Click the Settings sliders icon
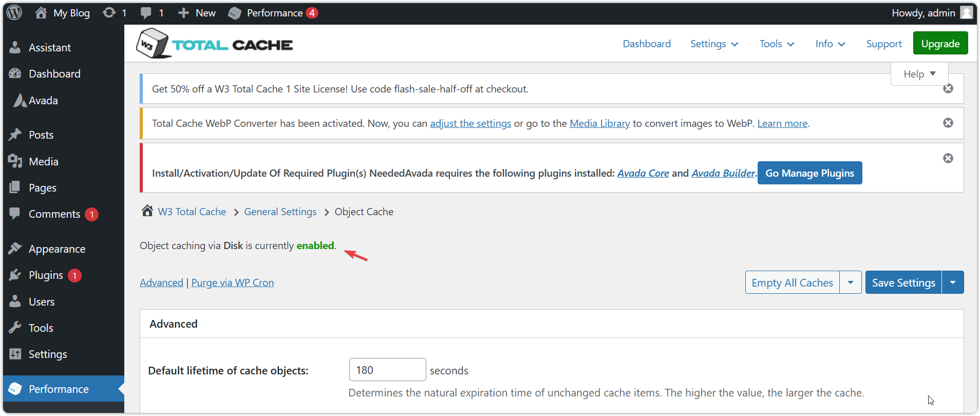This screenshot has height=416, width=980. tap(15, 354)
